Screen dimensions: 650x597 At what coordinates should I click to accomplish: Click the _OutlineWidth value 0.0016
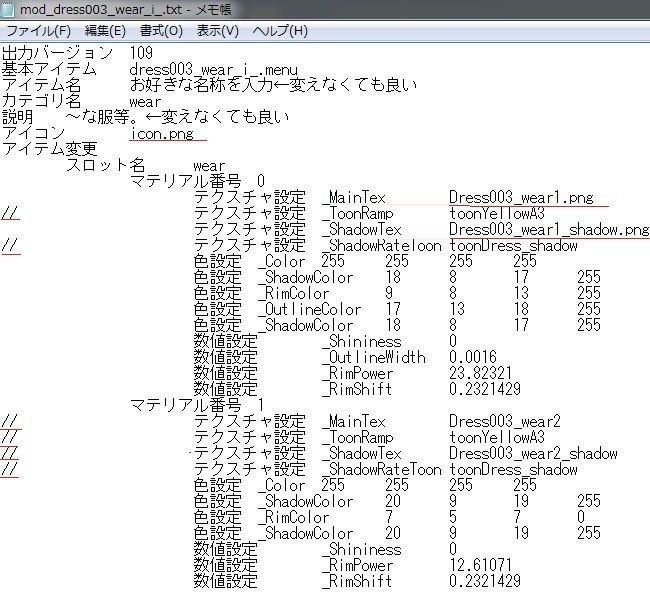(x=473, y=357)
